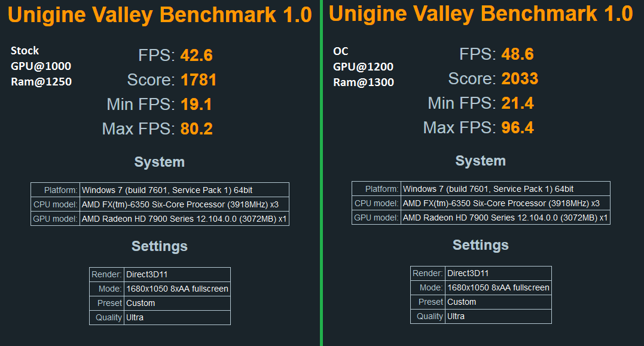Image resolution: width=644 pixels, height=346 pixels.
Task: Click the Settings heading in the stock panel
Action: 160,246
